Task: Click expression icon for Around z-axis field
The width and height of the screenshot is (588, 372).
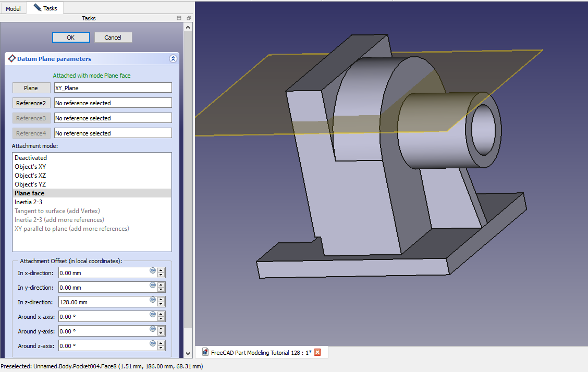Action: click(153, 343)
